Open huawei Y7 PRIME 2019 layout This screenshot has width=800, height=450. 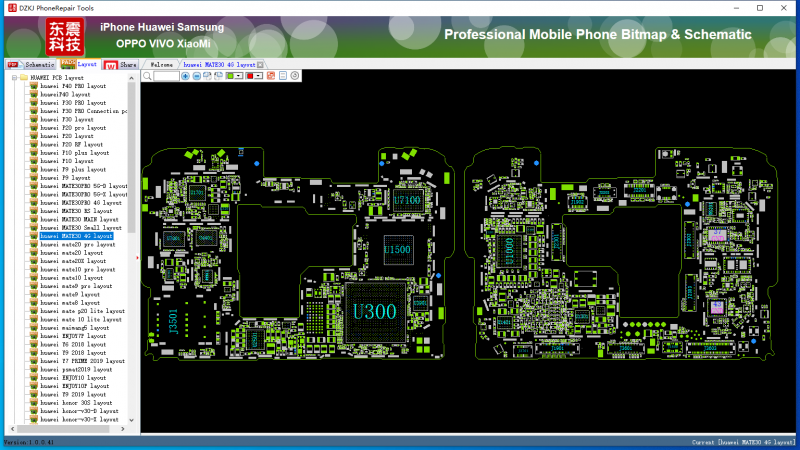(x=82, y=361)
